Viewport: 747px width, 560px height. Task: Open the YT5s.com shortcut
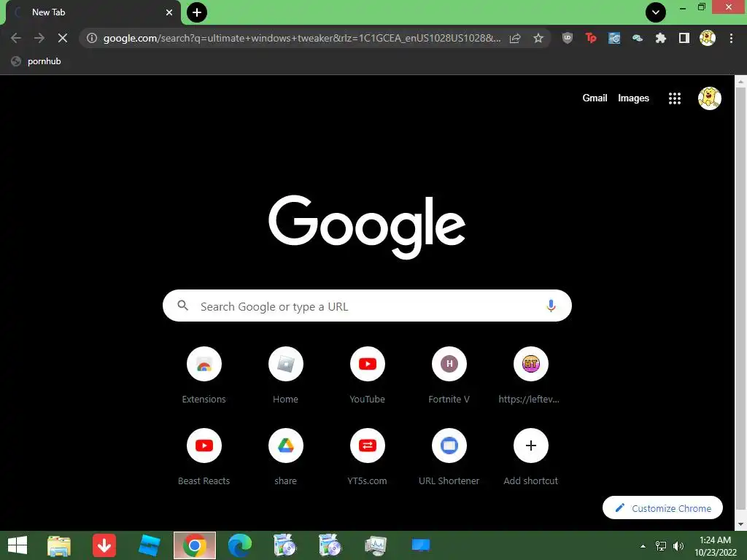368,457
